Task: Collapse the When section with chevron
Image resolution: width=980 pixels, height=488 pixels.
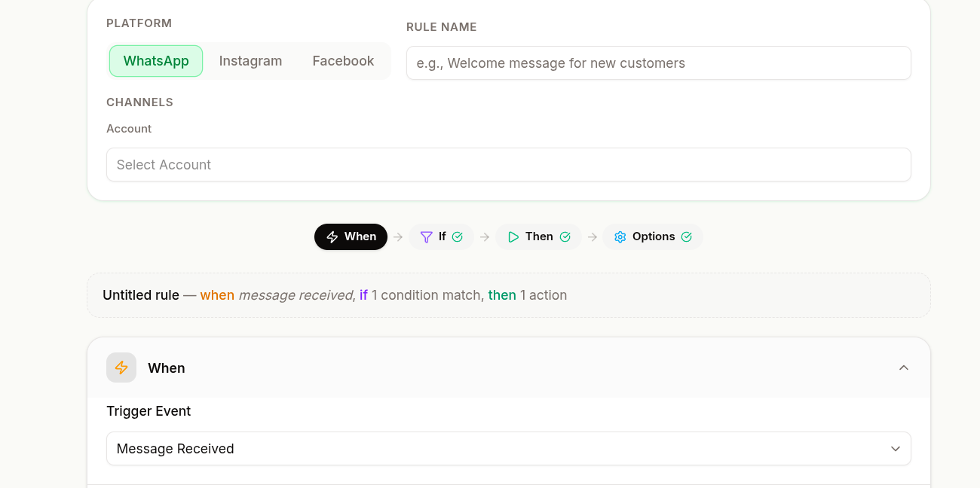Action: [x=904, y=368]
